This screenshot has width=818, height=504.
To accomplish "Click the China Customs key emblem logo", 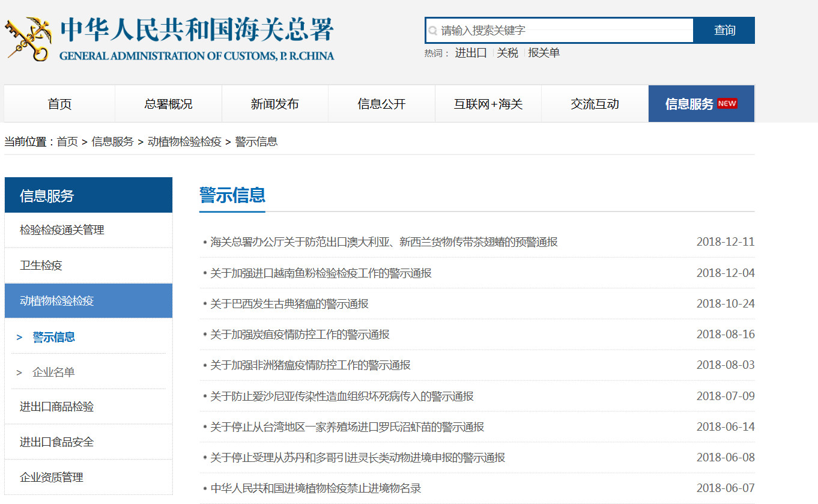I will [28, 38].
